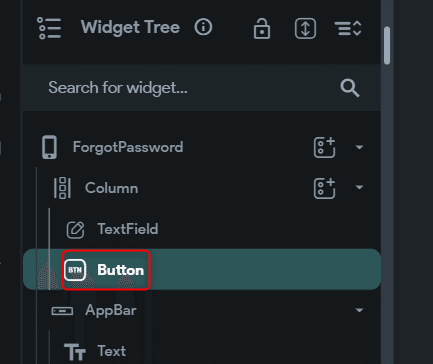Toggle the widget tree lock icon
433x364 pixels.
pyautogui.click(x=262, y=28)
